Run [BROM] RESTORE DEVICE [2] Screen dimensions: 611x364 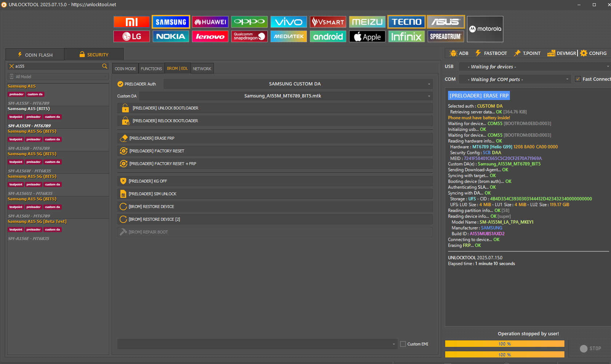pyautogui.click(x=275, y=219)
